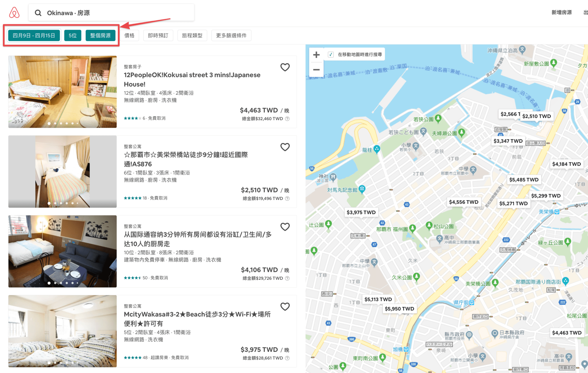Image resolution: width=588 pixels, height=373 pixels.
Task: Click the $5,271 TWD map price pin
Action: click(x=513, y=204)
